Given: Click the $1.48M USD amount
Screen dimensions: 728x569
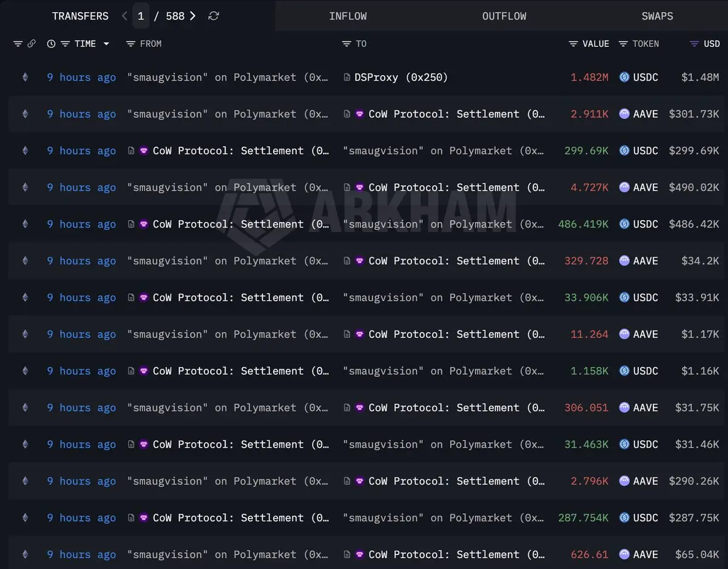Looking at the screenshot, I should pyautogui.click(x=700, y=78).
